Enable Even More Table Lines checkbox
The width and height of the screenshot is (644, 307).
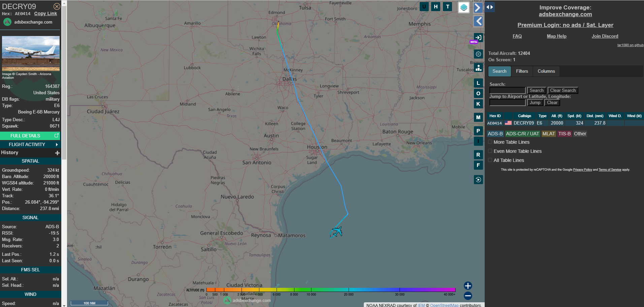coord(490,151)
